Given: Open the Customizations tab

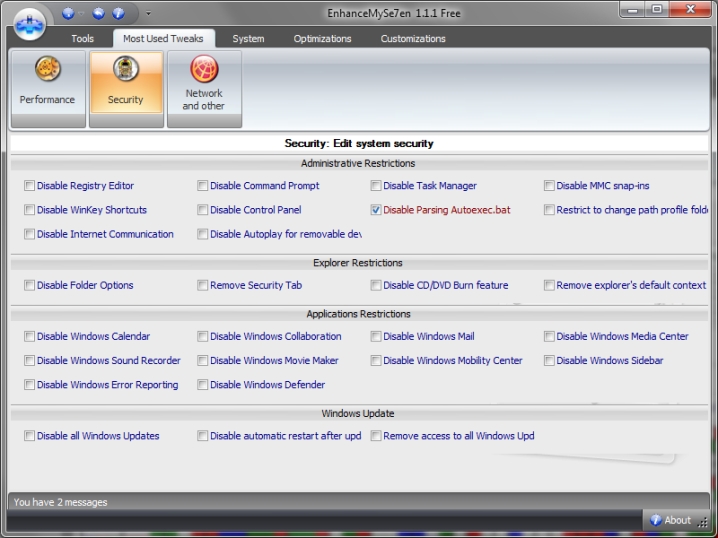Looking at the screenshot, I should (x=413, y=39).
